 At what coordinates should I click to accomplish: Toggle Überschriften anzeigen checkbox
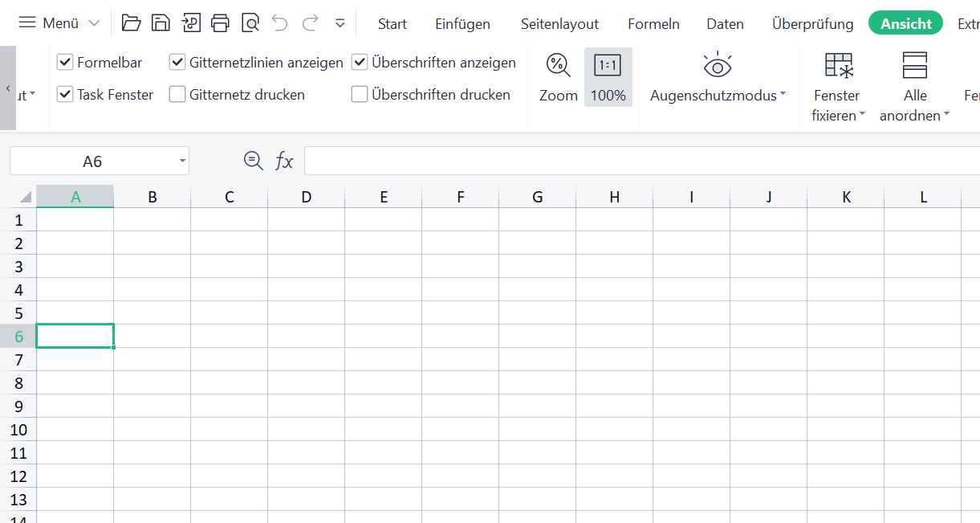360,62
